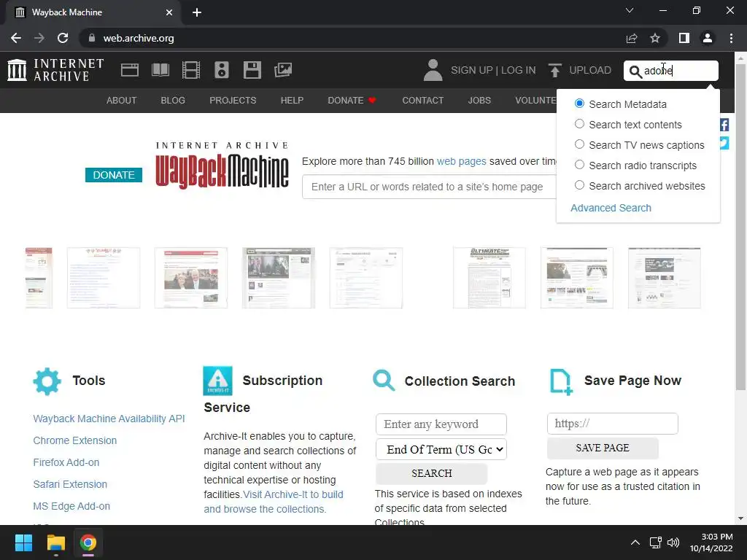Select Search TV news captions option
This screenshot has height=560, width=747.
(x=579, y=144)
